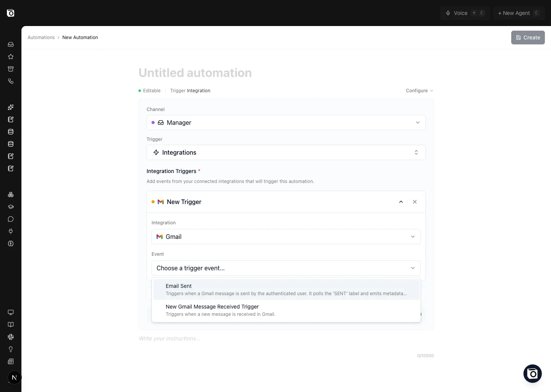Open the monitor display sidebar icon
Viewport: 551px width, 392px height.
[x=11, y=312]
